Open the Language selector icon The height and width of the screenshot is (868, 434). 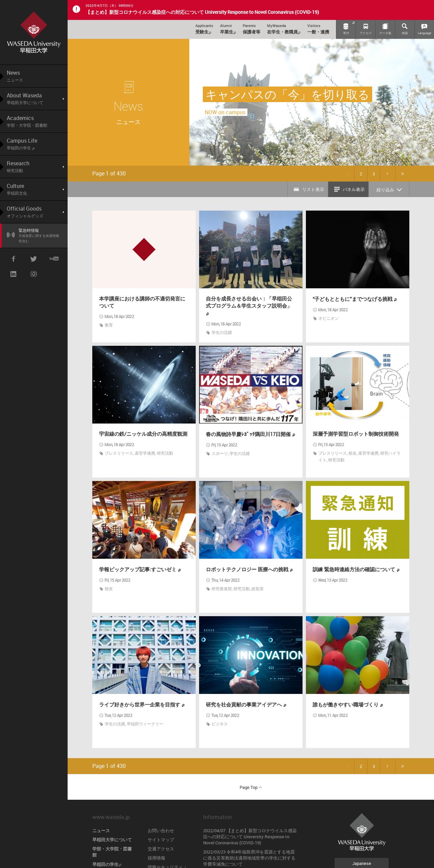424,29
